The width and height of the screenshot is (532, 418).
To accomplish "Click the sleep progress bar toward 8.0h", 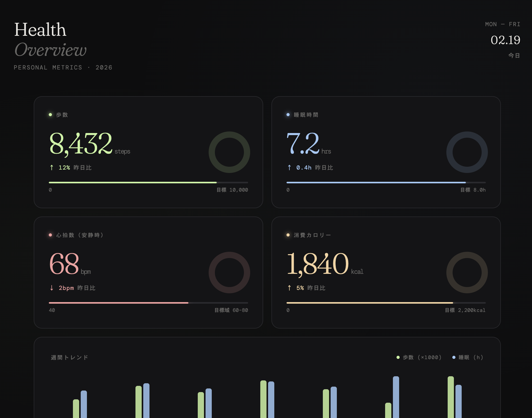I will tap(386, 183).
